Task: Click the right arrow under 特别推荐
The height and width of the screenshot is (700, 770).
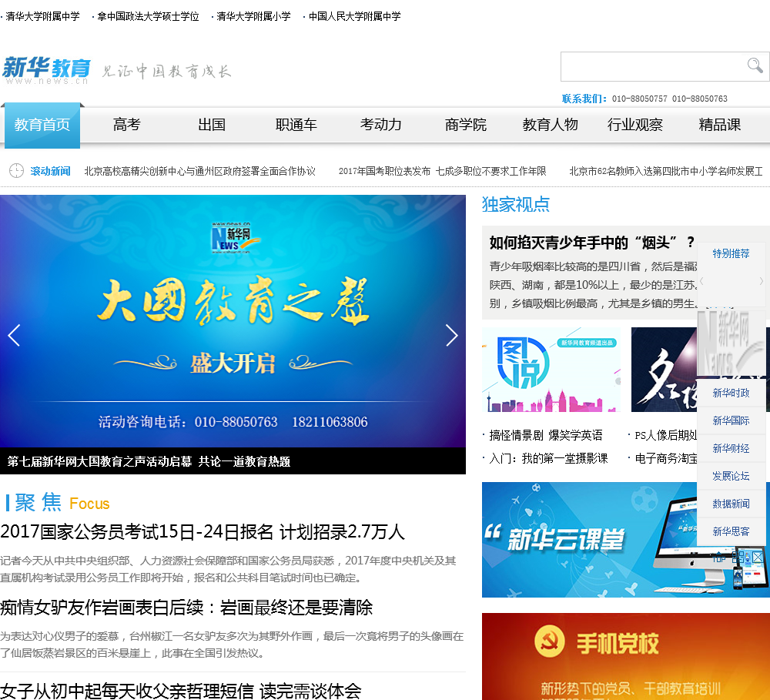Action: click(762, 281)
